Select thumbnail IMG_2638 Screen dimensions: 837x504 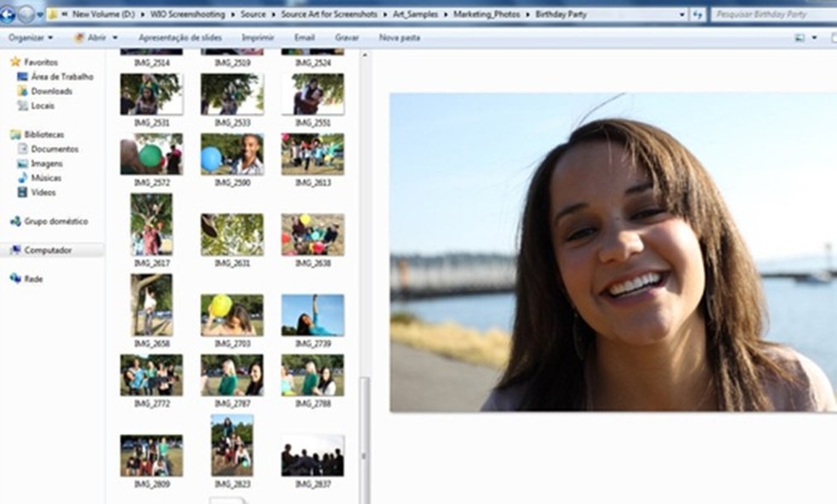pos(313,235)
